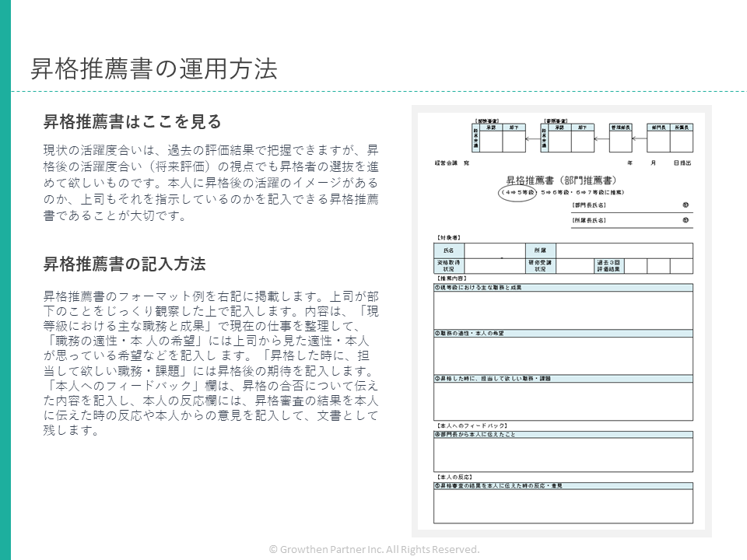Click the 昇格審査の結果 反応・意見 text area
The width and height of the screenshot is (747, 560).
563,506
